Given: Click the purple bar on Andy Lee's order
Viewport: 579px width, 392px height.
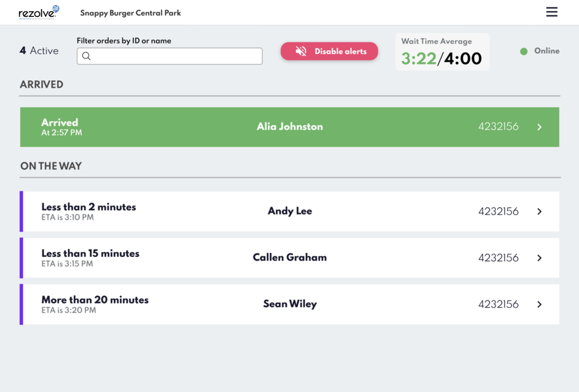Looking at the screenshot, I should [21, 212].
